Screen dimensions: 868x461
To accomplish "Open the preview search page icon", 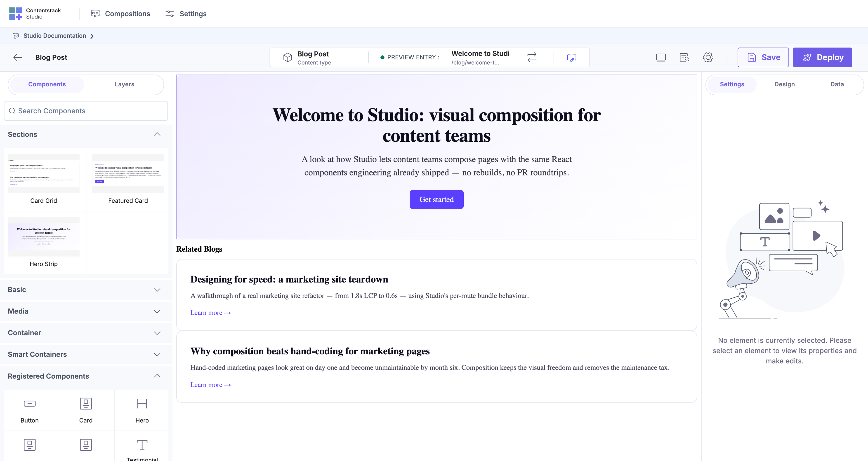I will click(x=684, y=58).
